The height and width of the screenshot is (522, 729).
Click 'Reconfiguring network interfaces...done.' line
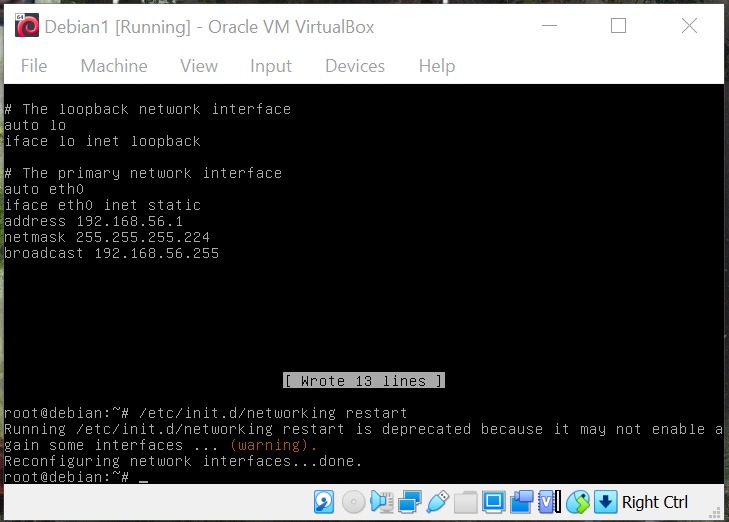pos(183,461)
